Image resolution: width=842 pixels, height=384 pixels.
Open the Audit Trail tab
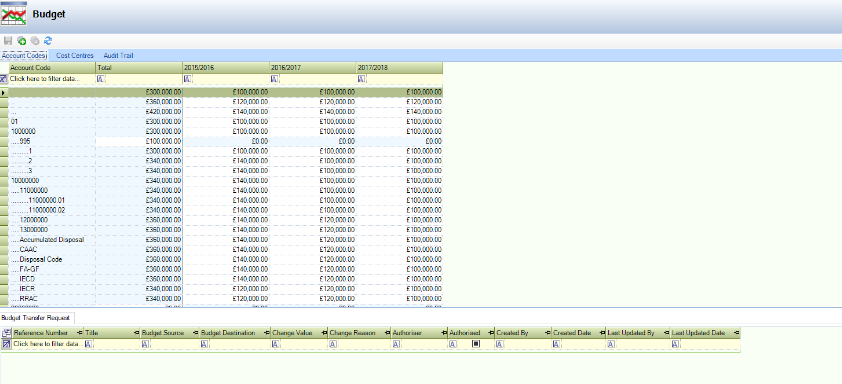[118, 55]
